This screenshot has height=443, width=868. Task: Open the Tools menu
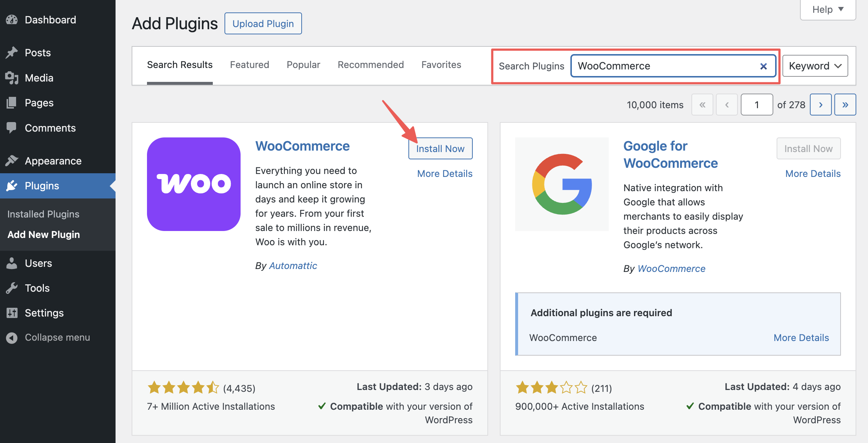pyautogui.click(x=37, y=288)
